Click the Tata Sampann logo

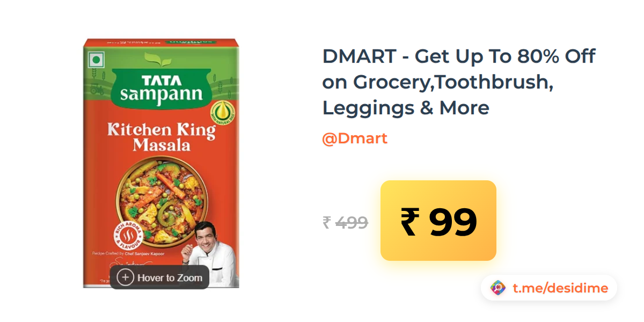tap(162, 89)
